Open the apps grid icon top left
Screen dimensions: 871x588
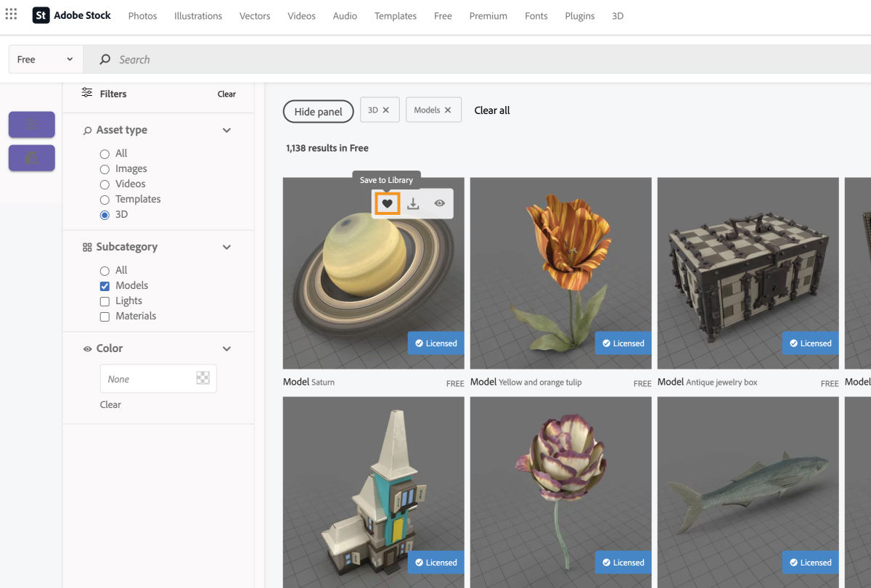pyautogui.click(x=11, y=15)
